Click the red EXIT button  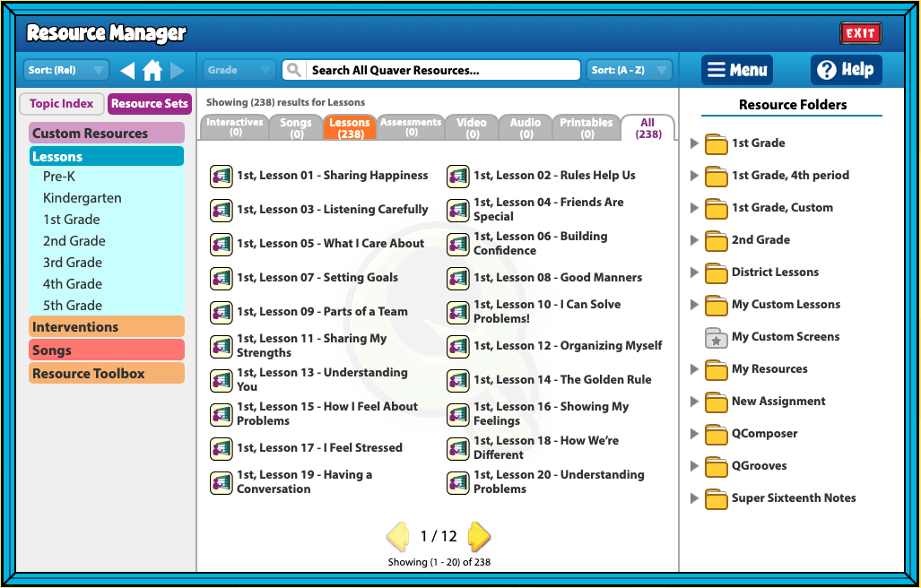(x=861, y=33)
